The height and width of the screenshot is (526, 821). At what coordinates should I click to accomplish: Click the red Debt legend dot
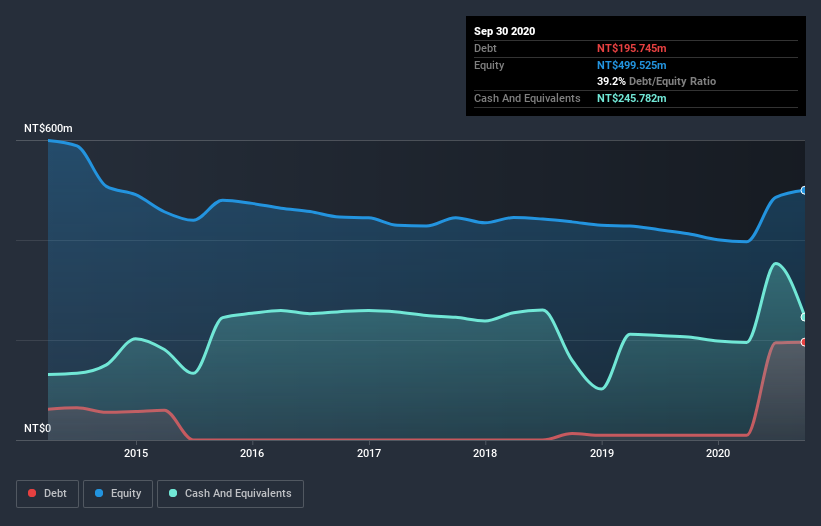point(32,493)
